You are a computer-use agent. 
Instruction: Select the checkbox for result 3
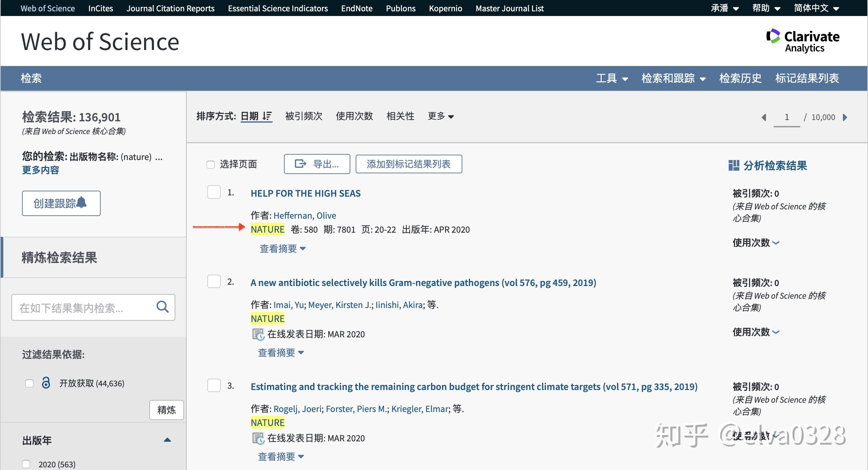click(214, 385)
